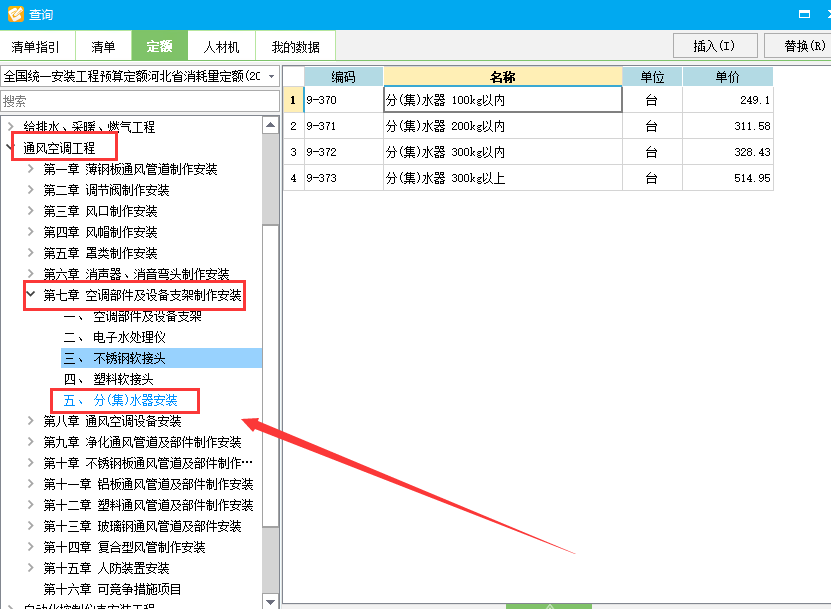The height and width of the screenshot is (609, 831).
Task: Click the 分(集)水器 100kg以内 cell
Action: tap(502, 100)
